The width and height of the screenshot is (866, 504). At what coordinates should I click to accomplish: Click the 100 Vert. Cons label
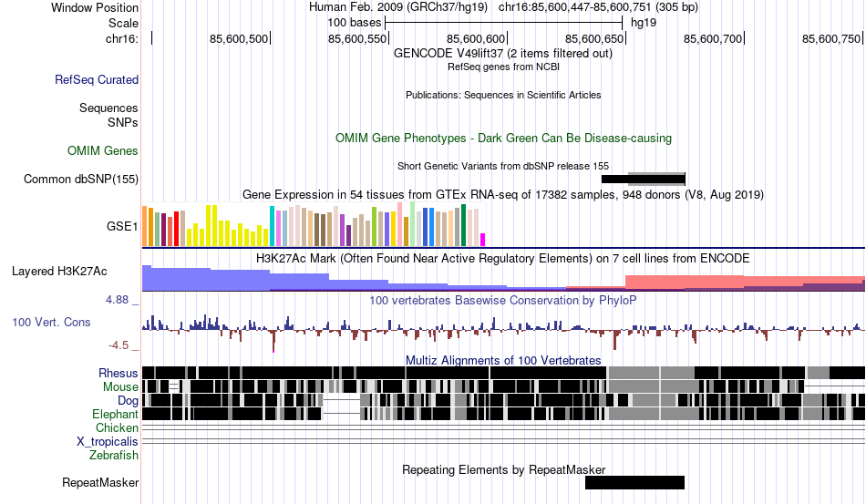(x=51, y=322)
